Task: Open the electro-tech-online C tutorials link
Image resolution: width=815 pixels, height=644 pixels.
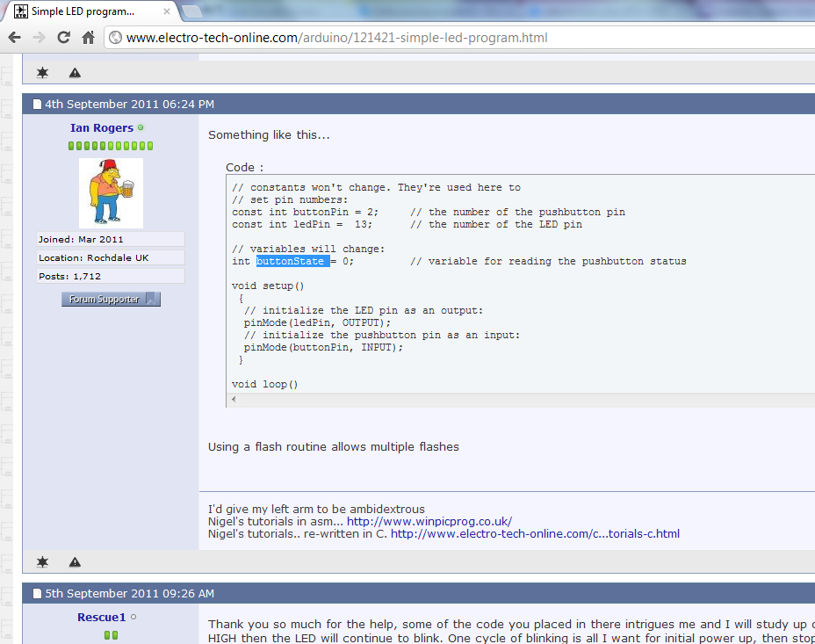Action: pyautogui.click(x=534, y=533)
